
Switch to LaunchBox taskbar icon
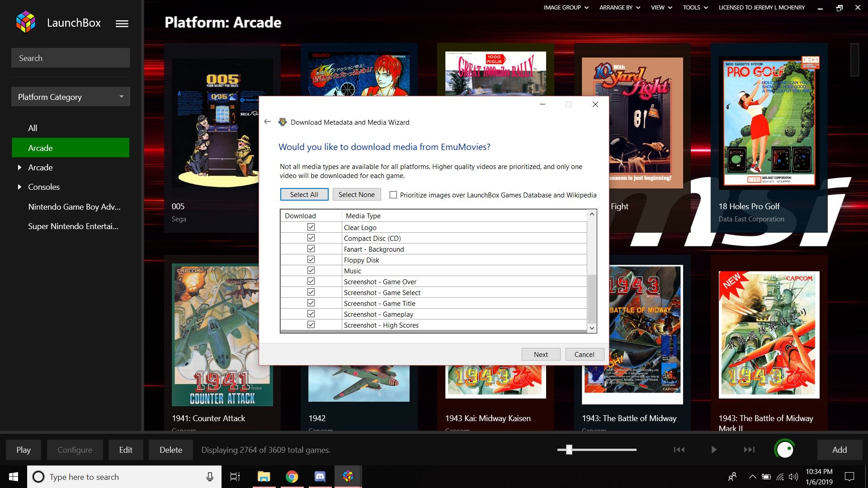348,477
